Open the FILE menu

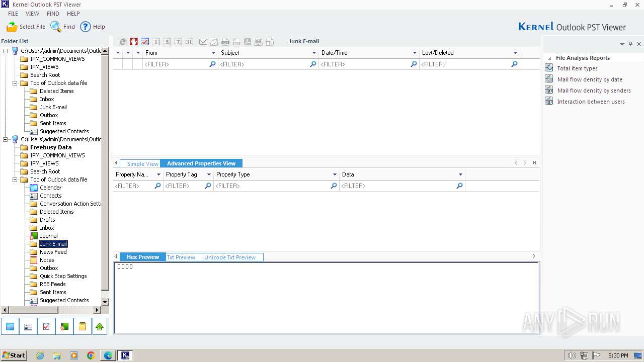pyautogui.click(x=13, y=14)
